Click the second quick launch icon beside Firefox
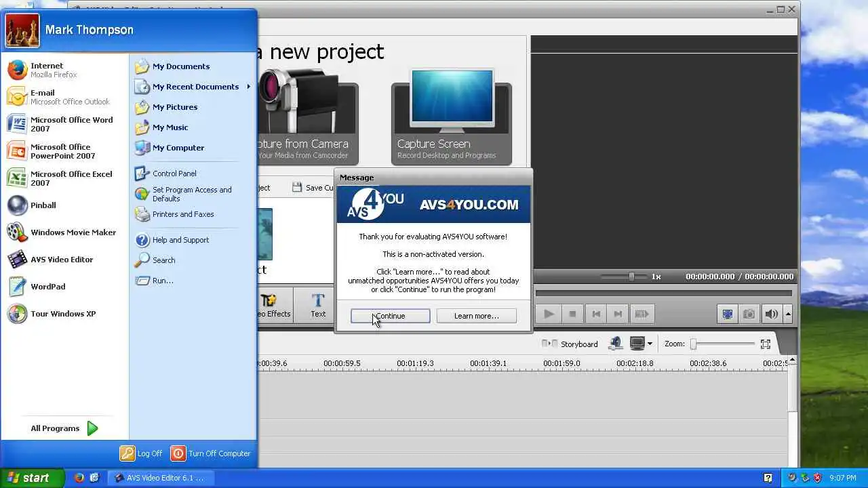Viewport: 868px width, 488px height. [x=94, y=478]
